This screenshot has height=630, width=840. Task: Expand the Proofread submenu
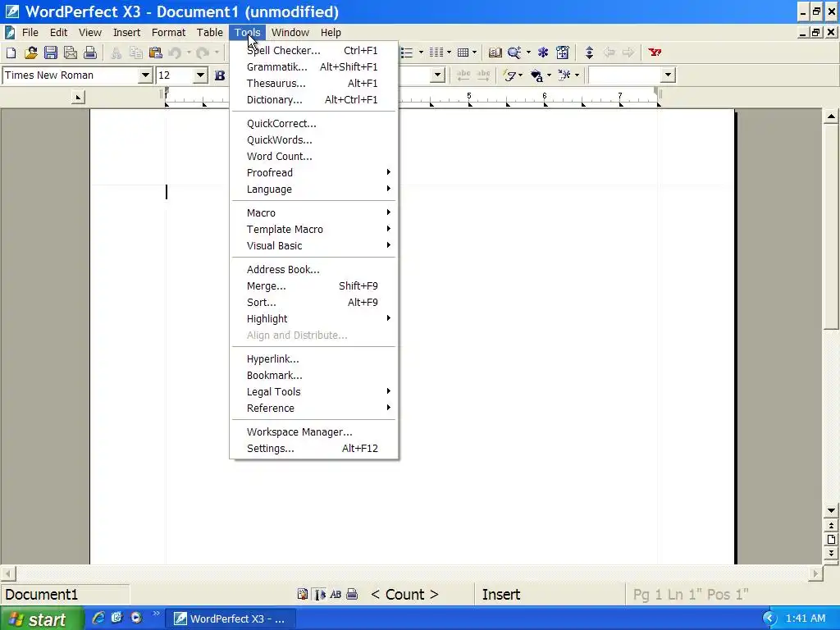point(313,172)
